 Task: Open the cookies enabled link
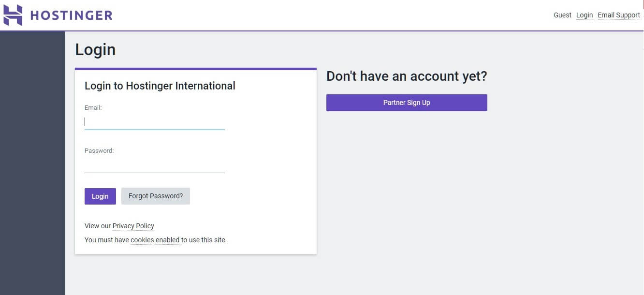click(155, 240)
